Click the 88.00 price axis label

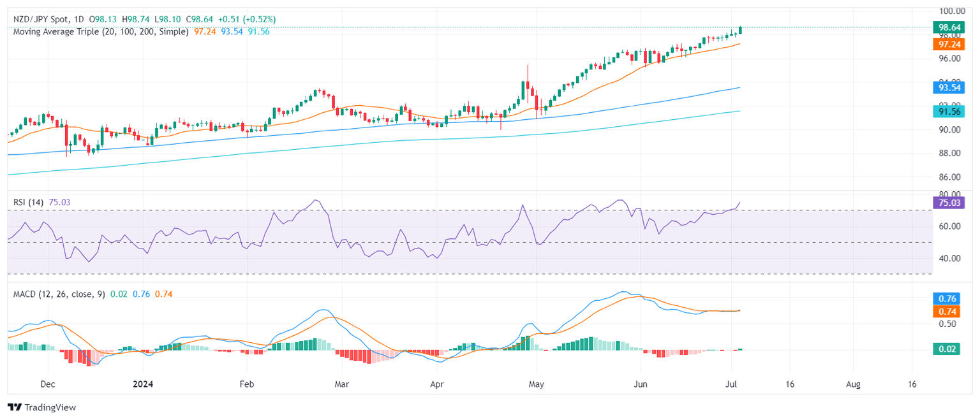point(950,153)
